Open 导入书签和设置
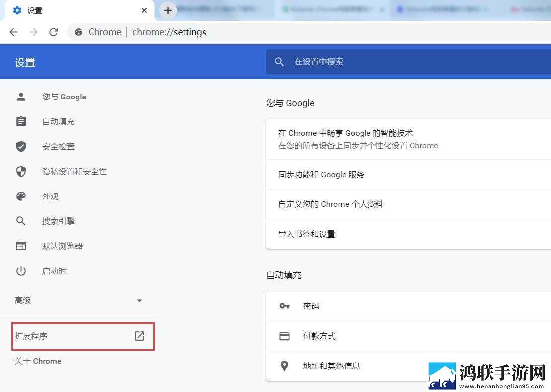 point(408,234)
